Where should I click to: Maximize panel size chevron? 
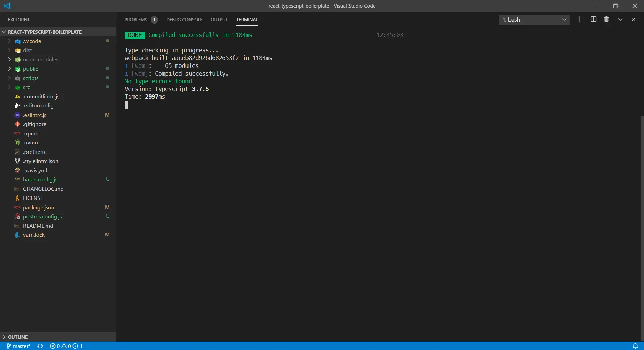[620, 19]
